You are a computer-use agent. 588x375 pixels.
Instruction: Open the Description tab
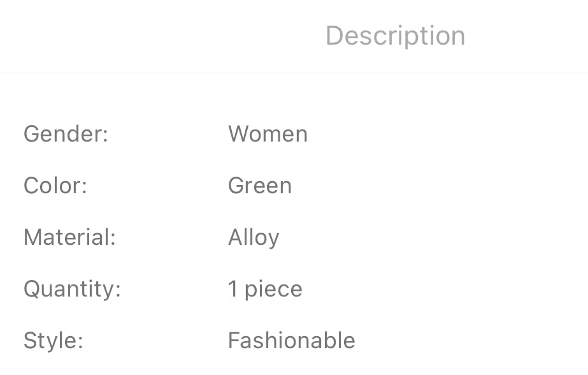(x=395, y=36)
